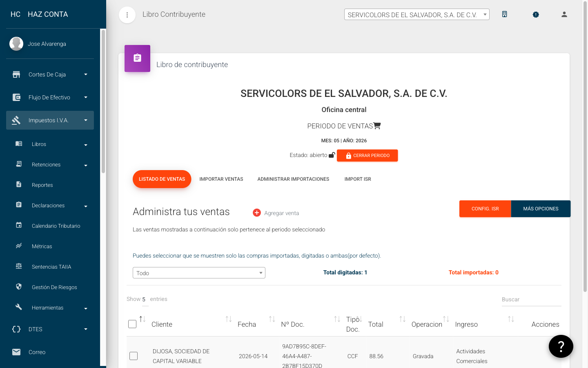Click the Herramientas wrench icon
The image size is (588, 368).
[19, 307]
